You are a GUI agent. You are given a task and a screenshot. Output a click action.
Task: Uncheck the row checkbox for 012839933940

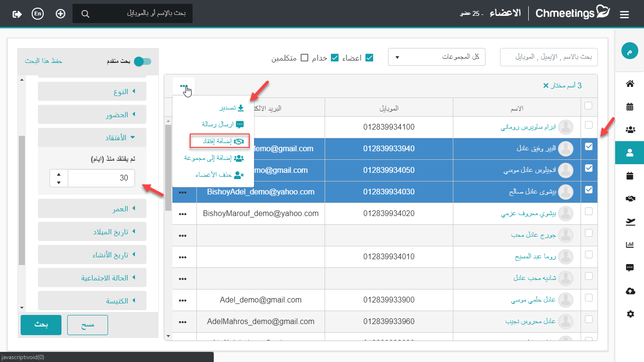[x=589, y=147]
